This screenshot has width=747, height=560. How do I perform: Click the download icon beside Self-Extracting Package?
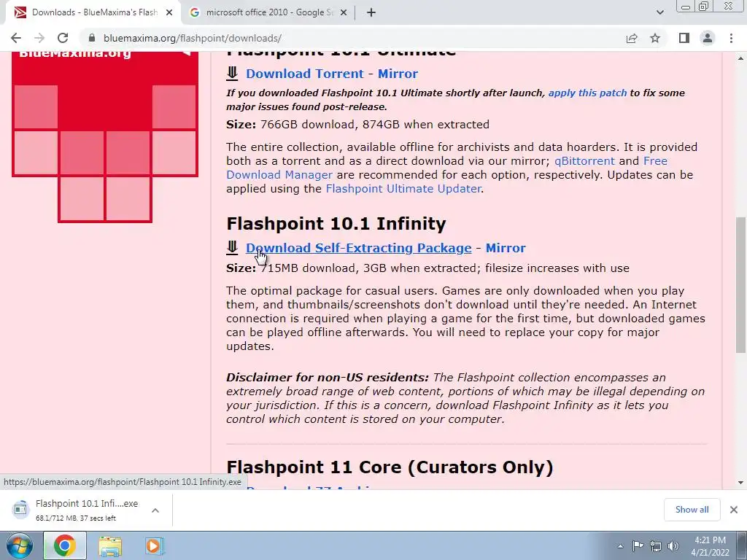click(232, 248)
